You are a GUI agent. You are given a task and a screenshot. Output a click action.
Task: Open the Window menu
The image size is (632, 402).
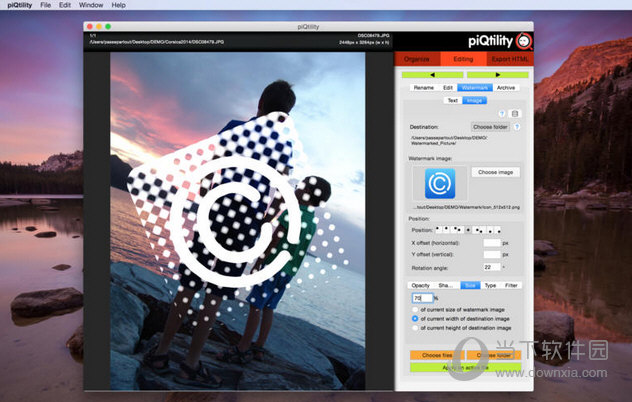click(x=91, y=5)
